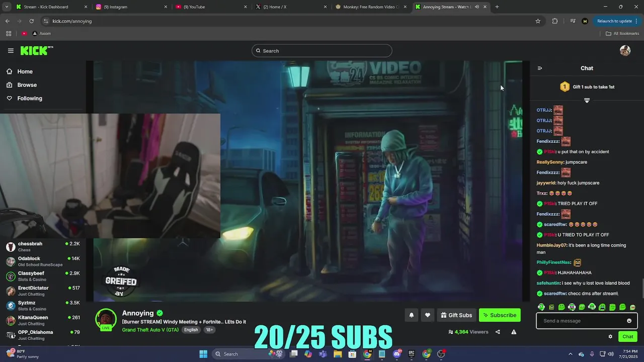Click the Kick logo
The width and height of the screenshot is (644, 362).
(x=37, y=50)
